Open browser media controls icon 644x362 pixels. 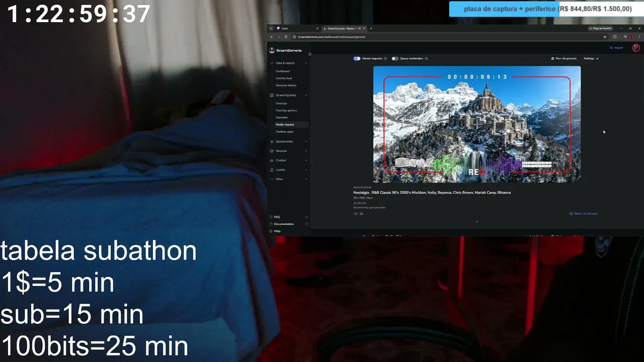point(625,37)
